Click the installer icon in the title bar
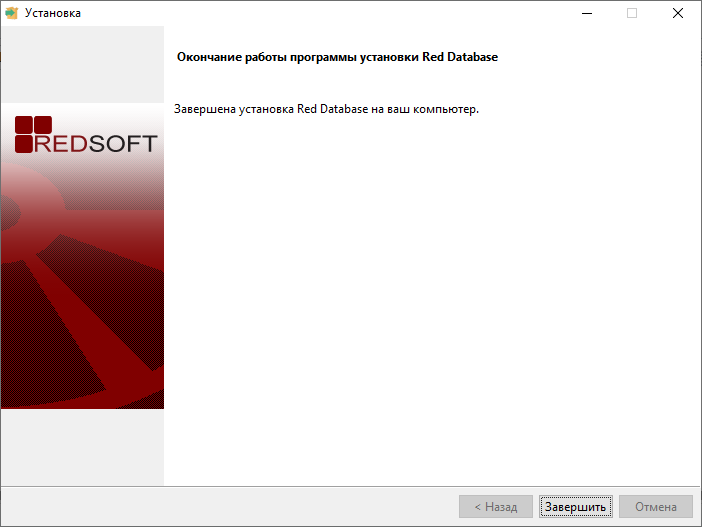 tap(11, 13)
